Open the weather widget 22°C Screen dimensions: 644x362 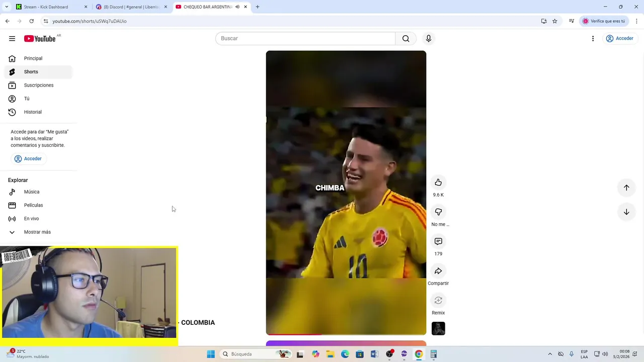28,354
